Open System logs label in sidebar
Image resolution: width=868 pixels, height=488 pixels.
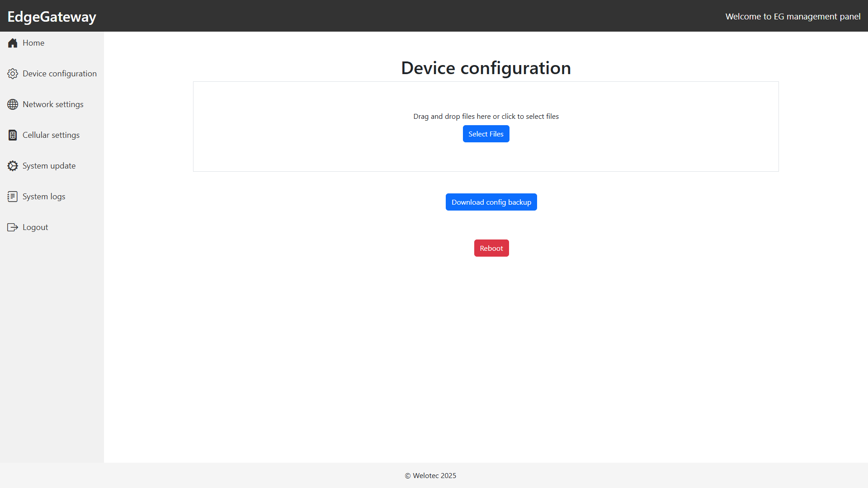coord(44,197)
